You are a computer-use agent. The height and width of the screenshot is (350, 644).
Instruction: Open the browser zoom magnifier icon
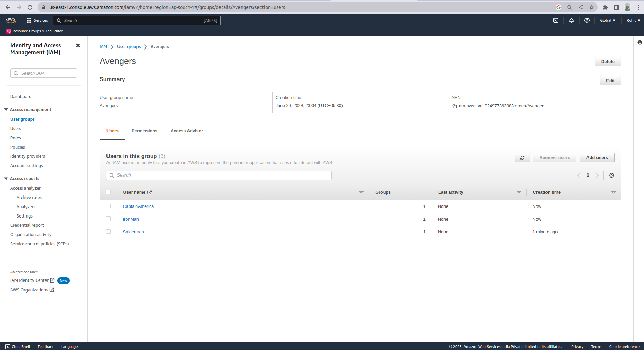click(570, 7)
